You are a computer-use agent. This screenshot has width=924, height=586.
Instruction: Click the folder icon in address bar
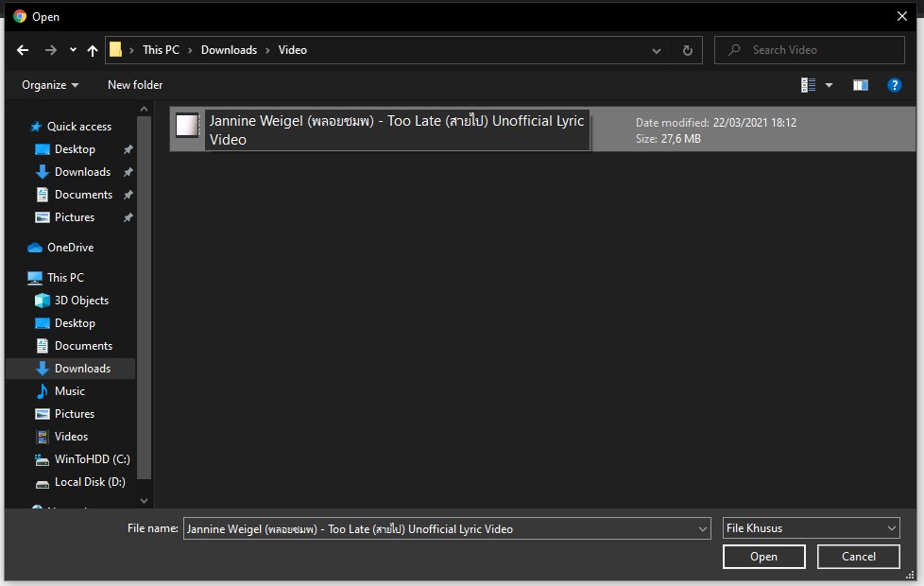coord(116,49)
